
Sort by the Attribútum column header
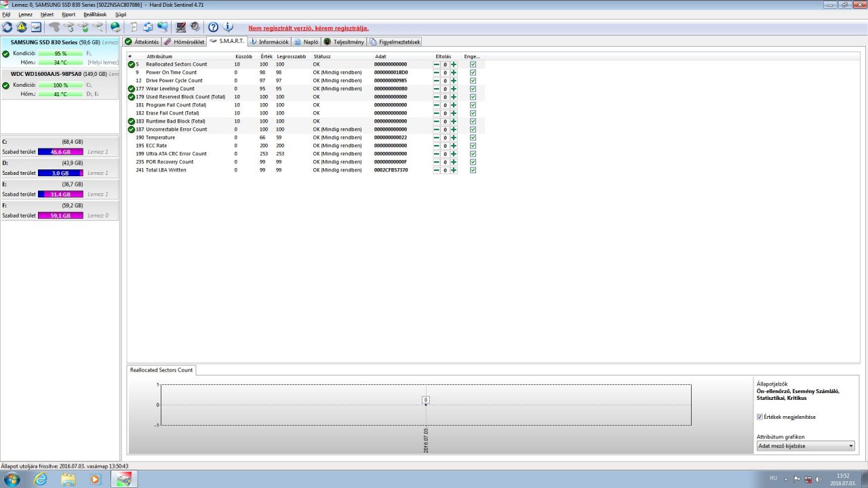point(159,56)
